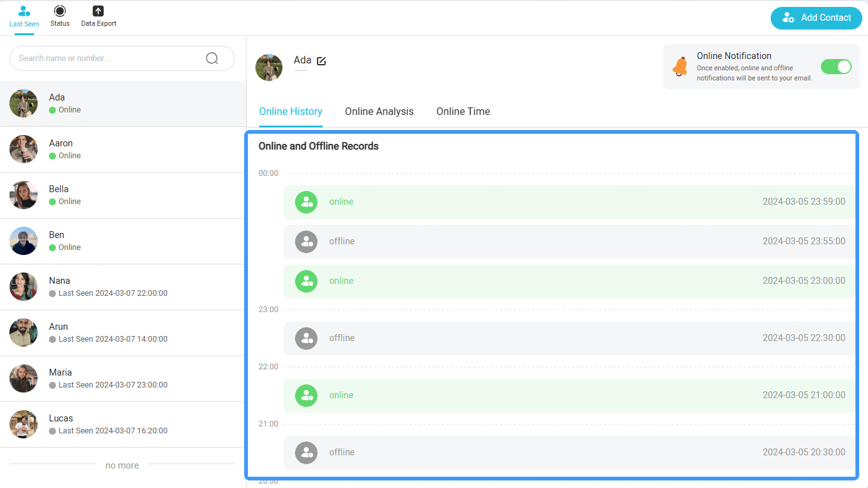Click the 00:00 timeline hour label

click(268, 173)
